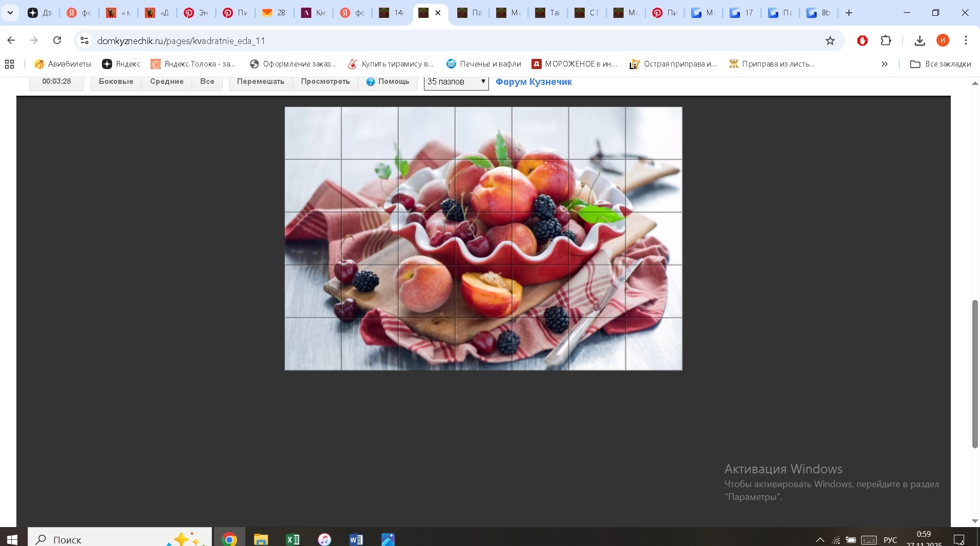980x546 pixels.
Task: Open the touch keyboard tray icon
Action: click(869, 540)
